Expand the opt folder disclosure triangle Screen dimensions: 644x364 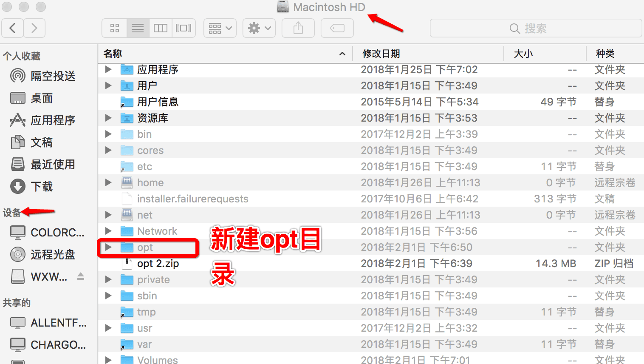108,247
